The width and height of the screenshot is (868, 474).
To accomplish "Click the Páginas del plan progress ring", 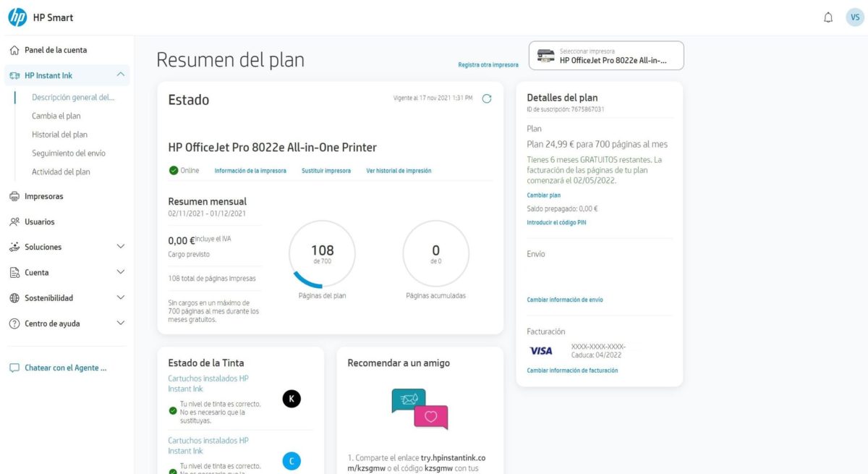I will click(x=322, y=253).
